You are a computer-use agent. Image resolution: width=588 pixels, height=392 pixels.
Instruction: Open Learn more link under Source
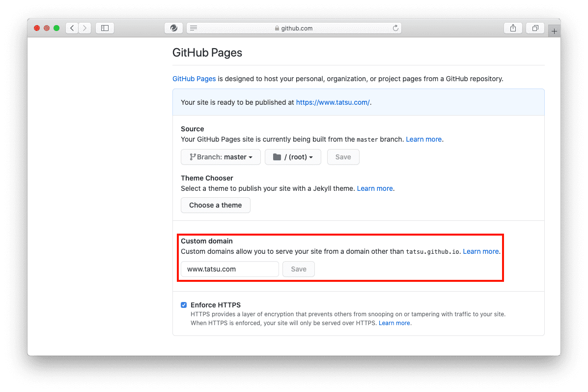click(x=424, y=139)
